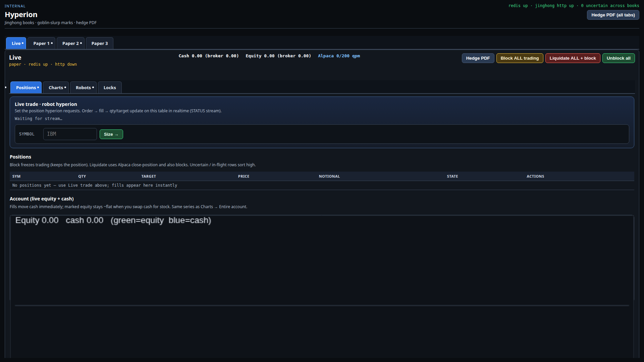Image resolution: width=644 pixels, height=362 pixels.
Task: Focus the SYMBOL input field
Action: 70,134
